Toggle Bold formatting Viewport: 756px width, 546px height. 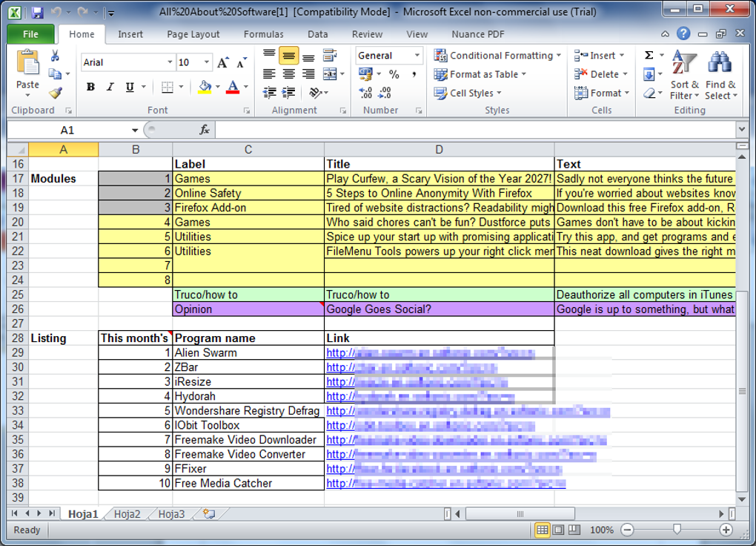click(90, 87)
